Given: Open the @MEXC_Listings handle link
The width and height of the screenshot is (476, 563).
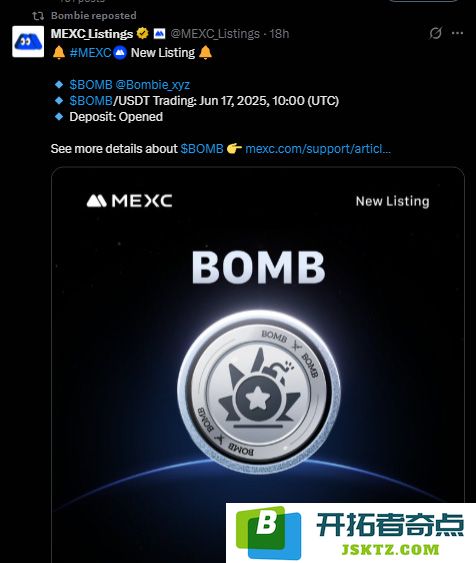Looking at the screenshot, I should 215,34.
